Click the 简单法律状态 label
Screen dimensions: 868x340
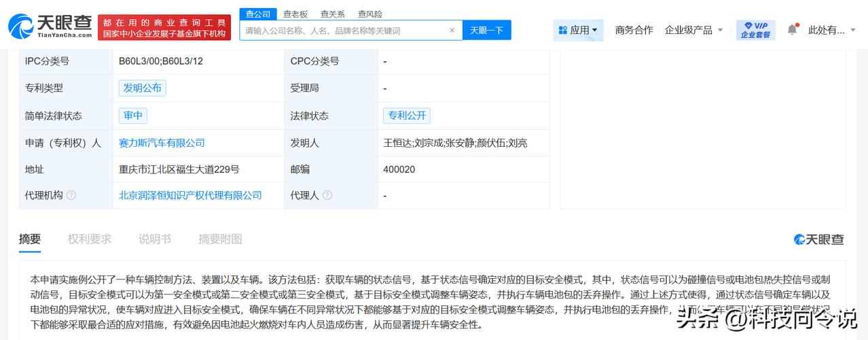click(54, 116)
